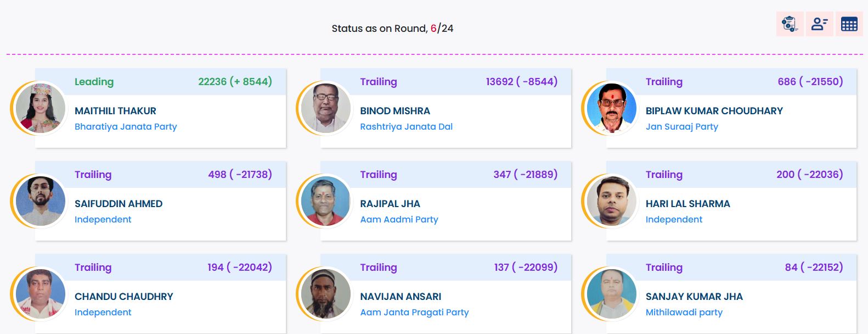Click the Rashtriya Janata Dal party label
The height and width of the screenshot is (334, 868).
pyautogui.click(x=406, y=127)
